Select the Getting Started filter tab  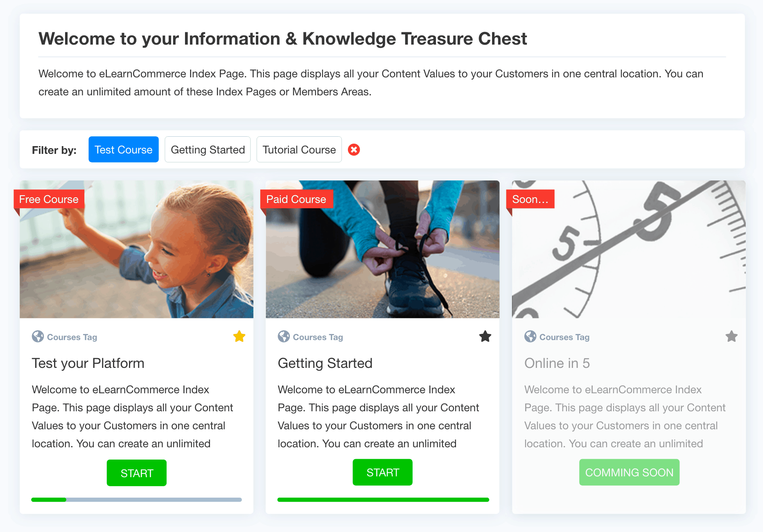tap(208, 149)
